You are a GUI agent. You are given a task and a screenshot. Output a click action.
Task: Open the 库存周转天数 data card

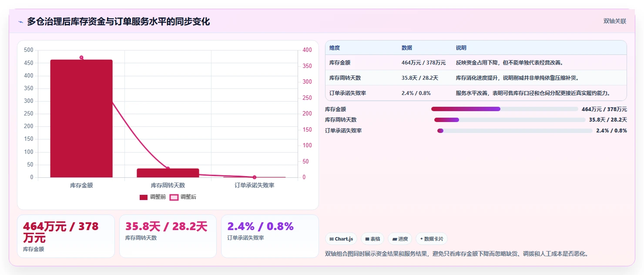(x=168, y=236)
